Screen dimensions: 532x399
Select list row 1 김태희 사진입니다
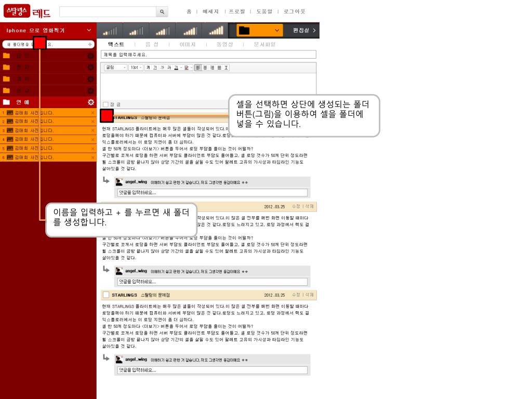click(x=48, y=113)
